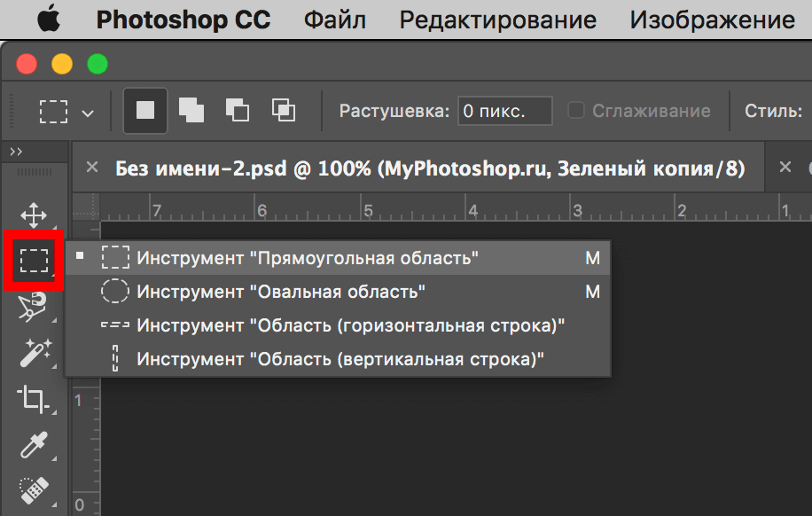The height and width of the screenshot is (516, 812).
Task: Enable Add to selection mode
Action: click(x=191, y=109)
